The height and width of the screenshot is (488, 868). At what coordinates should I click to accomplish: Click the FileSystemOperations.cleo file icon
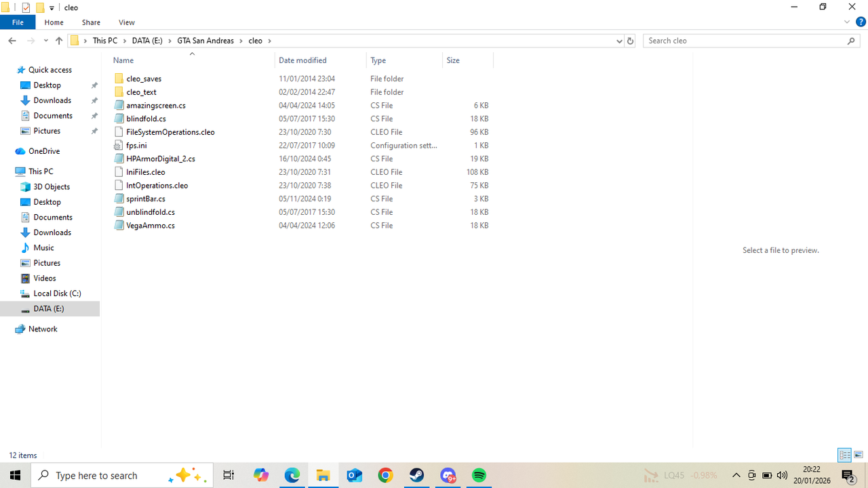tap(119, 132)
